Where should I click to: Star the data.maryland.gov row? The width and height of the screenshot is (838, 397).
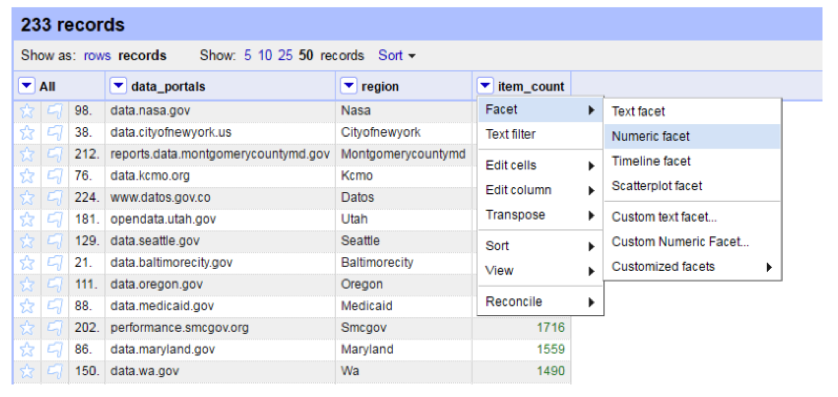pos(27,349)
